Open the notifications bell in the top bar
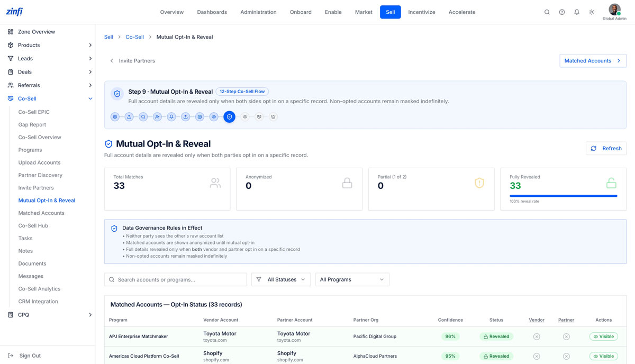This screenshot has width=635, height=364. [577, 12]
